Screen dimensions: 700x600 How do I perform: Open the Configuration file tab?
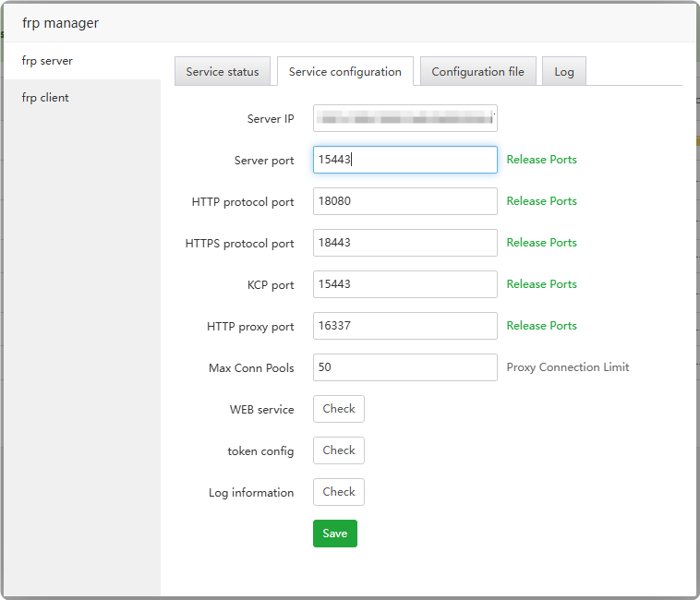pos(477,72)
